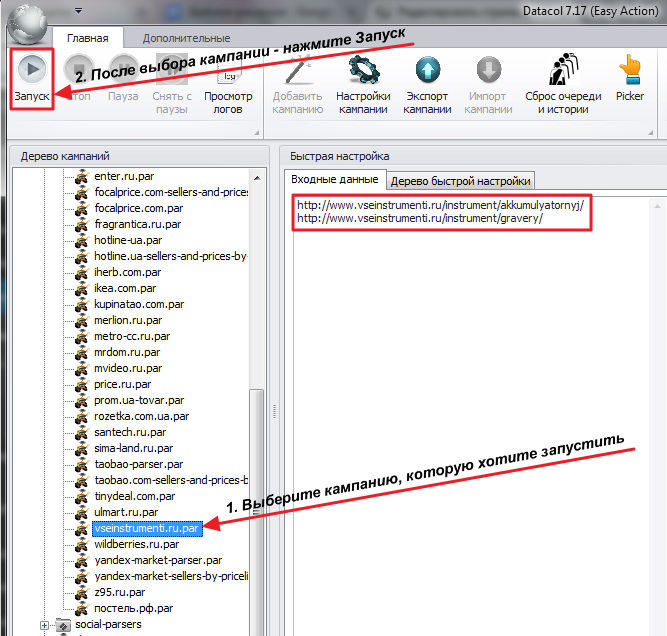Click scroll-up arrow of campaign tree
The height and width of the screenshot is (636, 667).
pyautogui.click(x=257, y=178)
